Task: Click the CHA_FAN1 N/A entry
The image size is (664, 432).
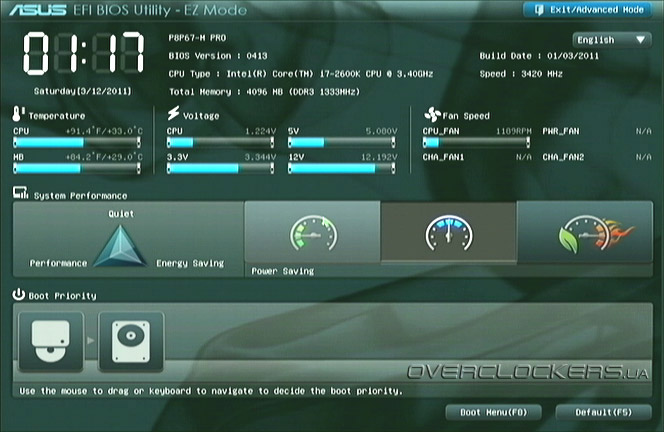Action: point(476,157)
